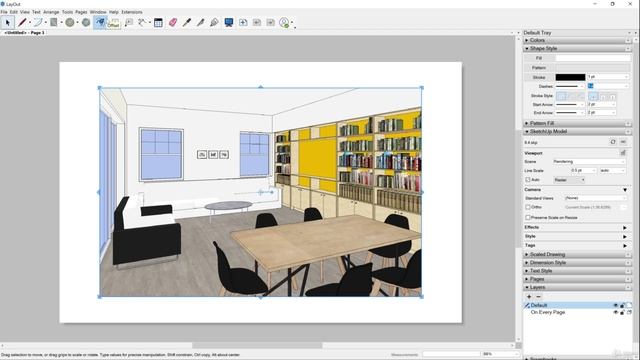Select the Join glue tool
The image size is (640, 360).
click(x=214, y=22)
